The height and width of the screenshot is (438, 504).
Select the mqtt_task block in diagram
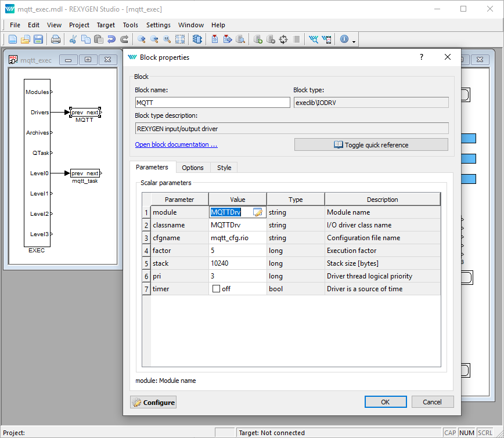coord(85,173)
